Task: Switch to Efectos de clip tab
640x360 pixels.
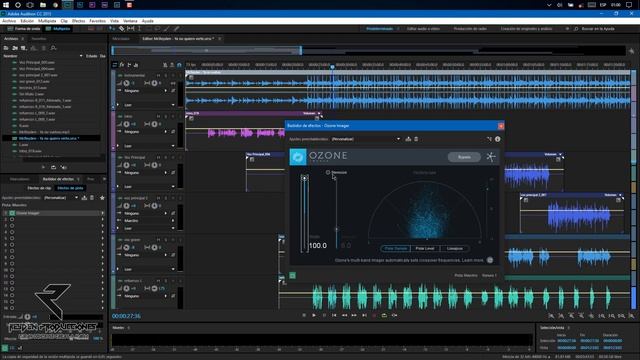Action: pos(39,188)
